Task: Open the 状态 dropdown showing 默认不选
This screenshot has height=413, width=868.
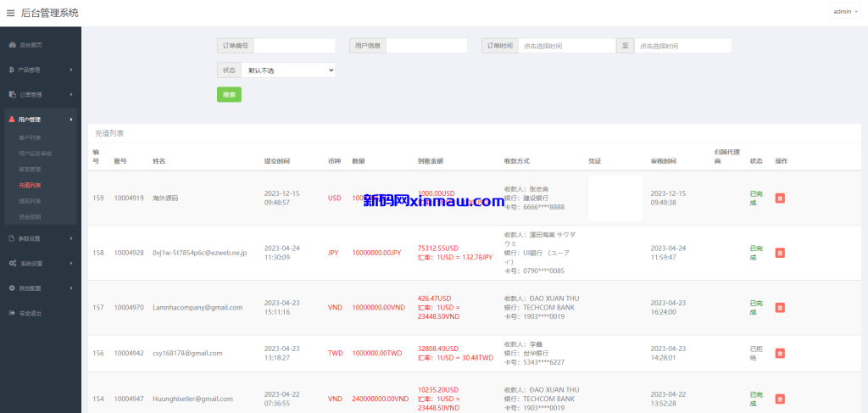Action: [288, 70]
